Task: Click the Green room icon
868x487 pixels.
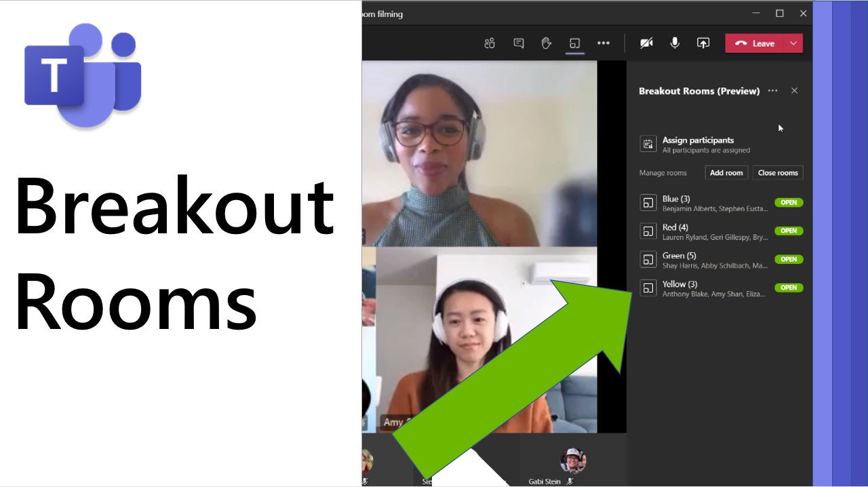Action: pos(648,260)
